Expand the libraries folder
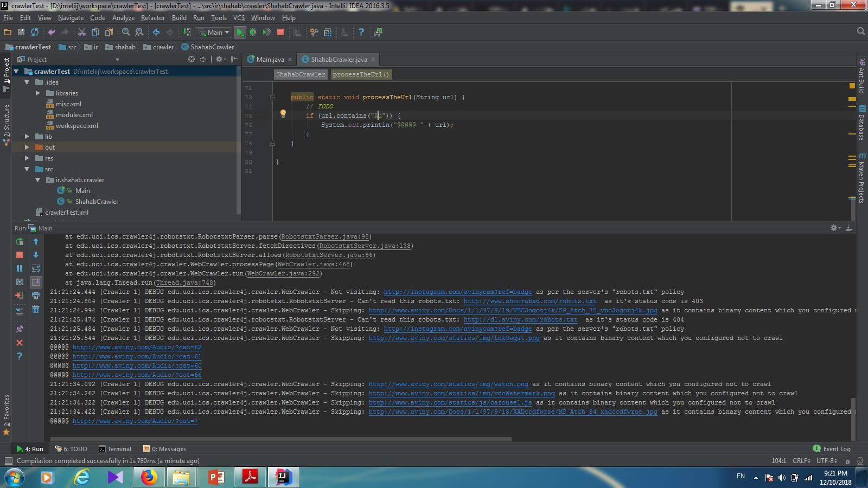The image size is (868, 488). 38,93
